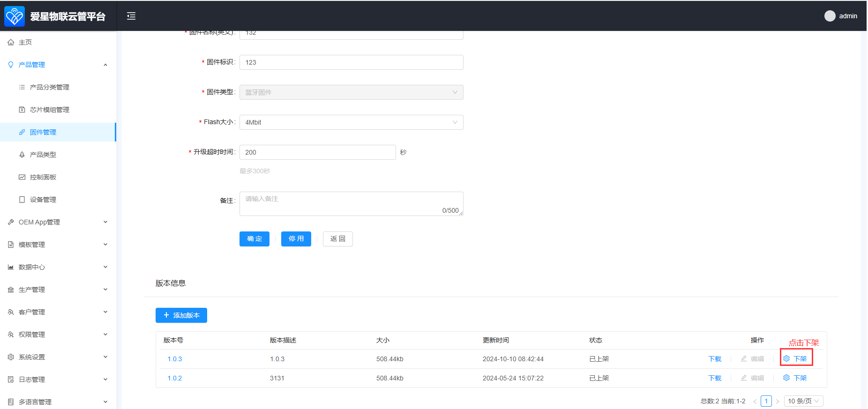This screenshot has width=868, height=409.
Task: Expand the 权限管理 chevron
Action: click(105, 335)
